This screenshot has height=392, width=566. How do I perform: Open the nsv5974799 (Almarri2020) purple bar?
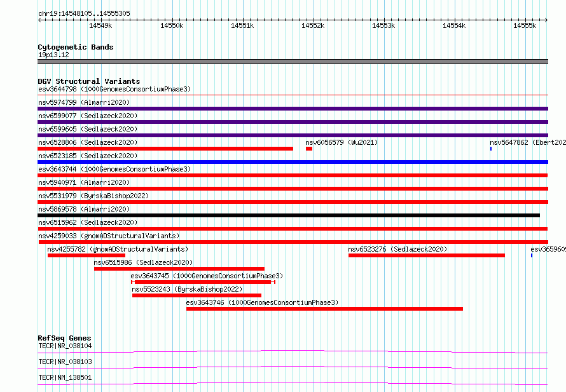coord(293,109)
